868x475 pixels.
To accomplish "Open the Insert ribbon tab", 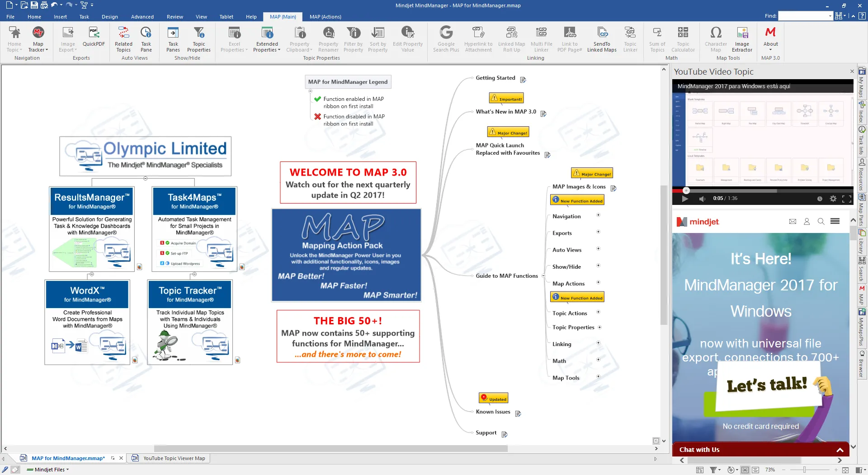I will (60, 17).
